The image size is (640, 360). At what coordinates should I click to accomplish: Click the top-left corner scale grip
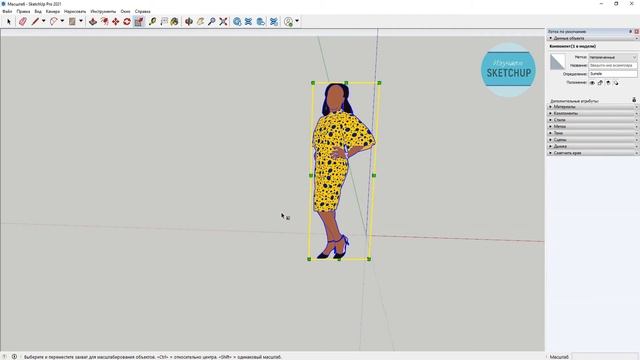pyautogui.click(x=313, y=83)
